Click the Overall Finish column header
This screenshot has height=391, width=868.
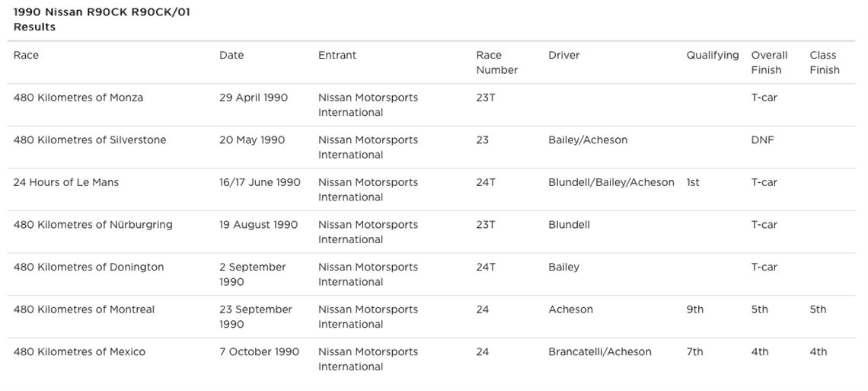tap(769, 62)
